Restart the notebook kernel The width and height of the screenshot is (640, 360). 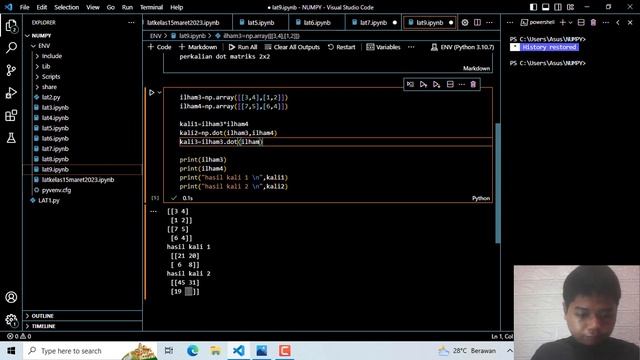[x=342, y=47]
